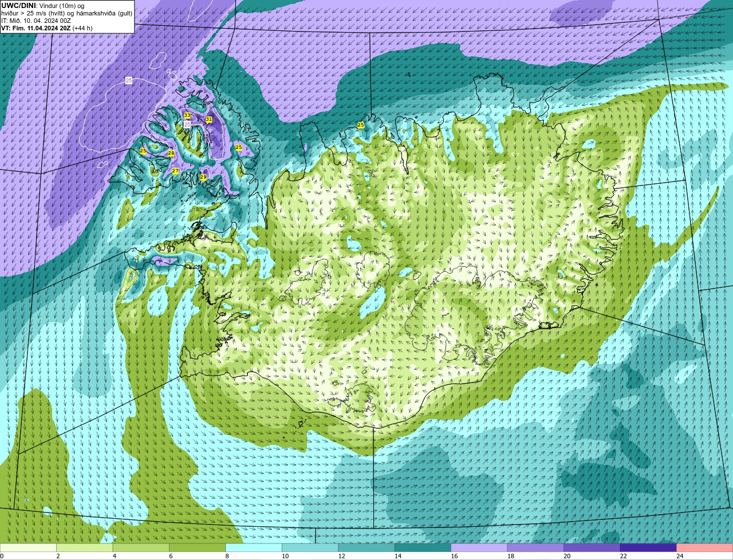Select the legend scale label '20'

(x=567, y=555)
